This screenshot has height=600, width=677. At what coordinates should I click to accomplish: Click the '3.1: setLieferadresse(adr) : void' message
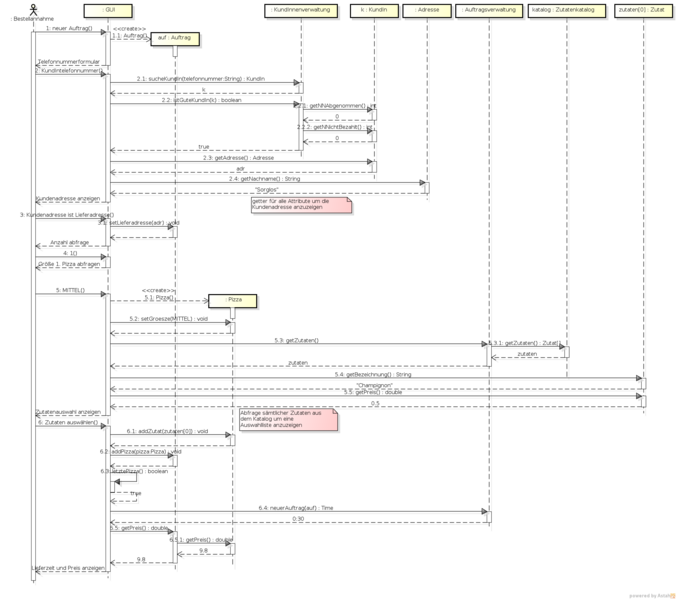click(x=139, y=223)
